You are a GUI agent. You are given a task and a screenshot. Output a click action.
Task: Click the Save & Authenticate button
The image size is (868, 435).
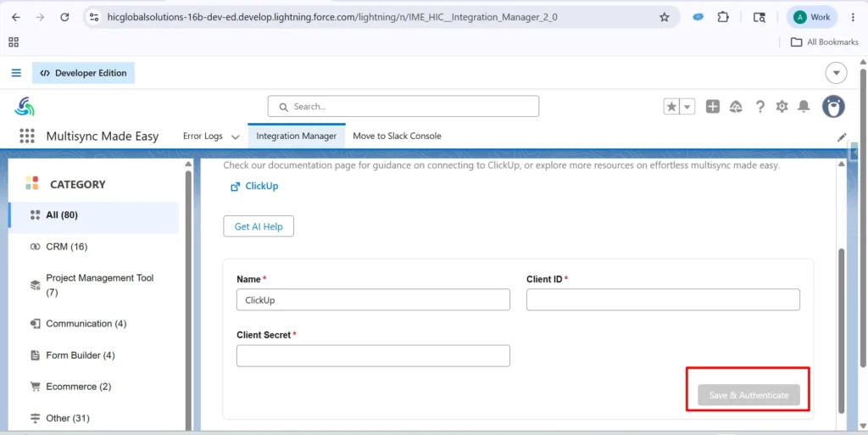(748, 395)
